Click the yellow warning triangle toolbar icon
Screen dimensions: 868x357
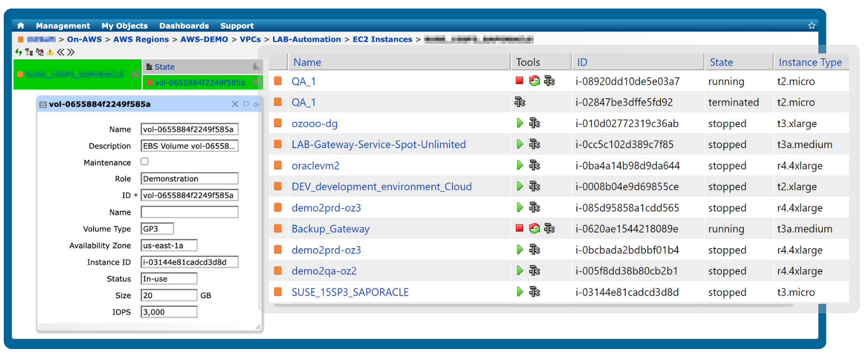[50, 52]
